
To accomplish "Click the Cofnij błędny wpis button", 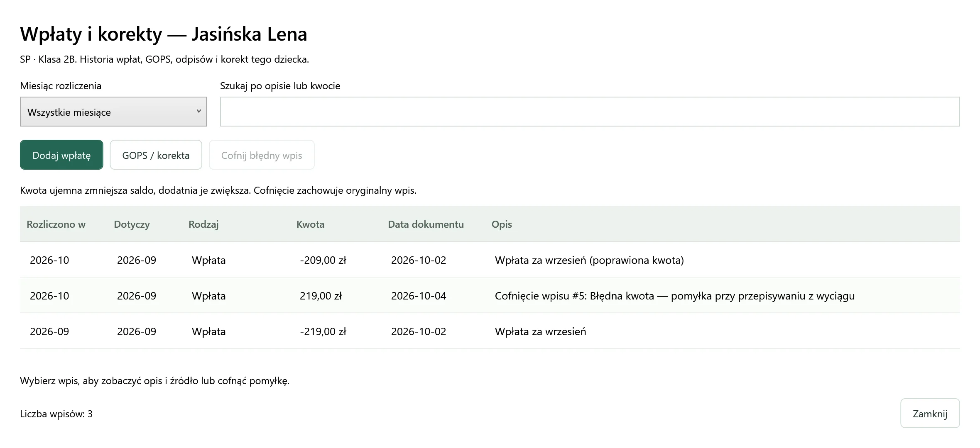I will pyautogui.click(x=262, y=155).
